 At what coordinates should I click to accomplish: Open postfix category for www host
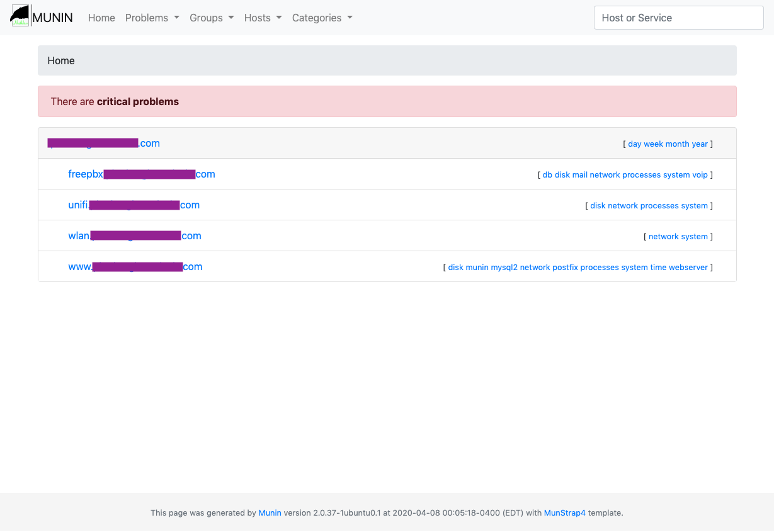[x=565, y=268]
